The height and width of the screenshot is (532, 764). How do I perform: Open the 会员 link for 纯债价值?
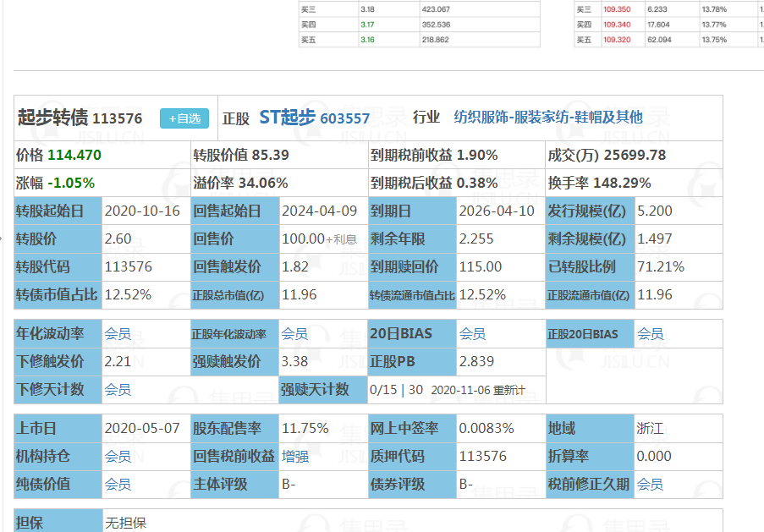(x=118, y=485)
